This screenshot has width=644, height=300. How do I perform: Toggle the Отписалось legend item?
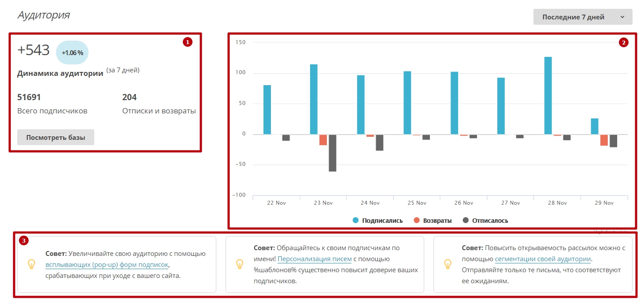(490, 221)
